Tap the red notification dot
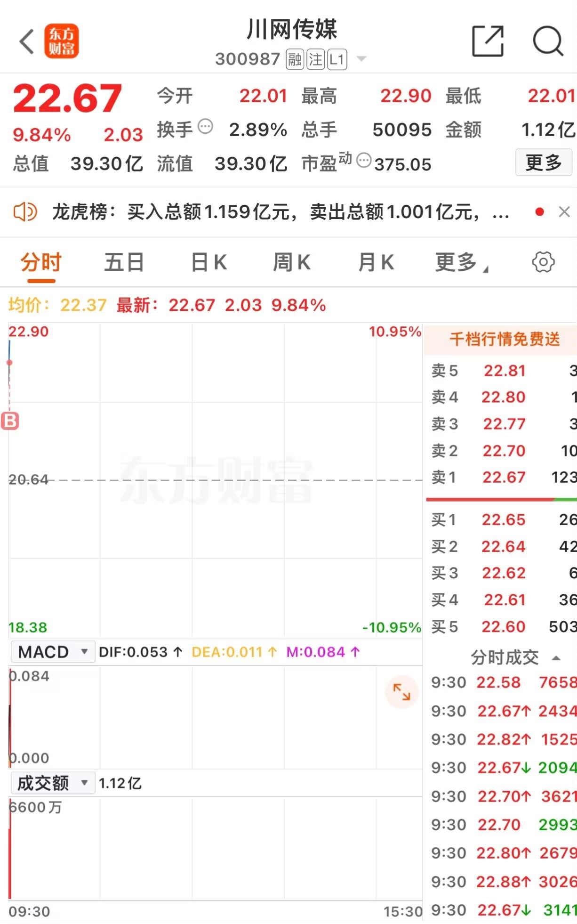577x924 pixels. click(540, 212)
